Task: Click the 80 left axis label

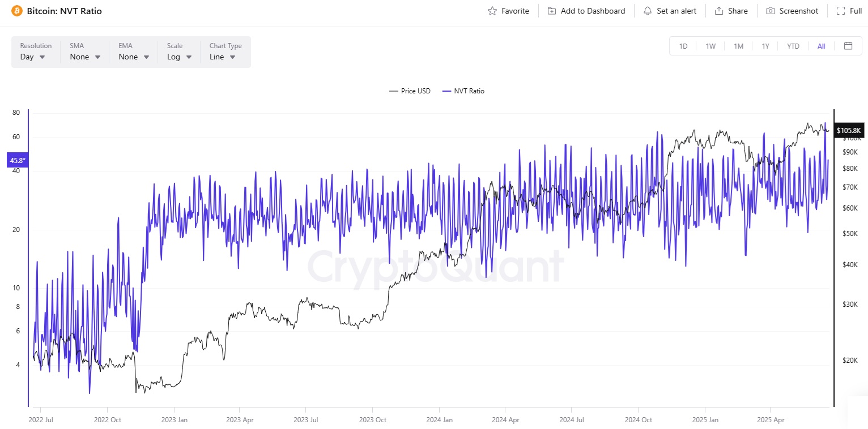Action: [16, 113]
